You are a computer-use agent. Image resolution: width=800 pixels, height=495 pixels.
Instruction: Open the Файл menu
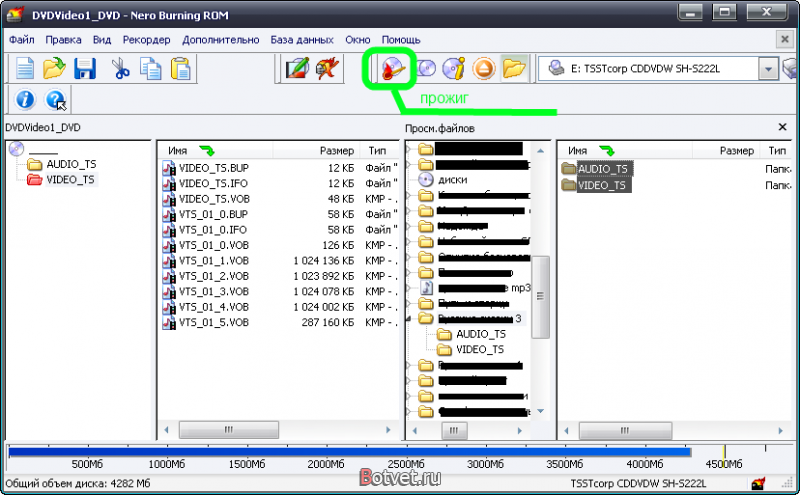[22, 40]
